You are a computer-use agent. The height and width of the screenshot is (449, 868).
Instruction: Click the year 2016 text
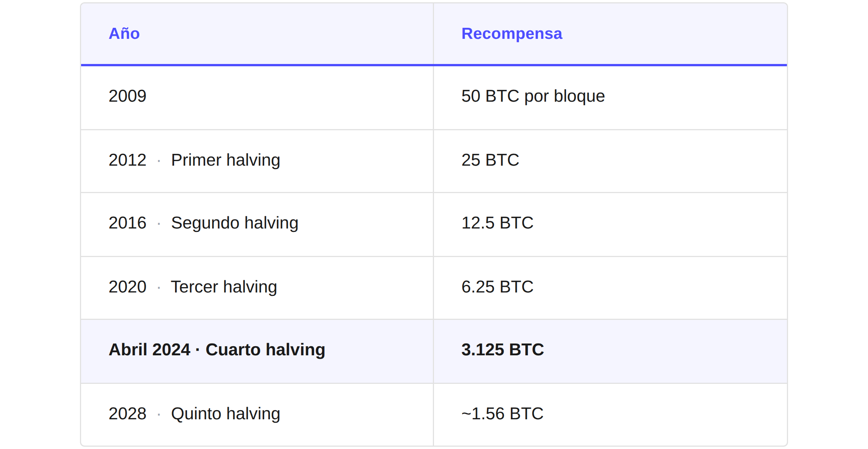click(128, 223)
